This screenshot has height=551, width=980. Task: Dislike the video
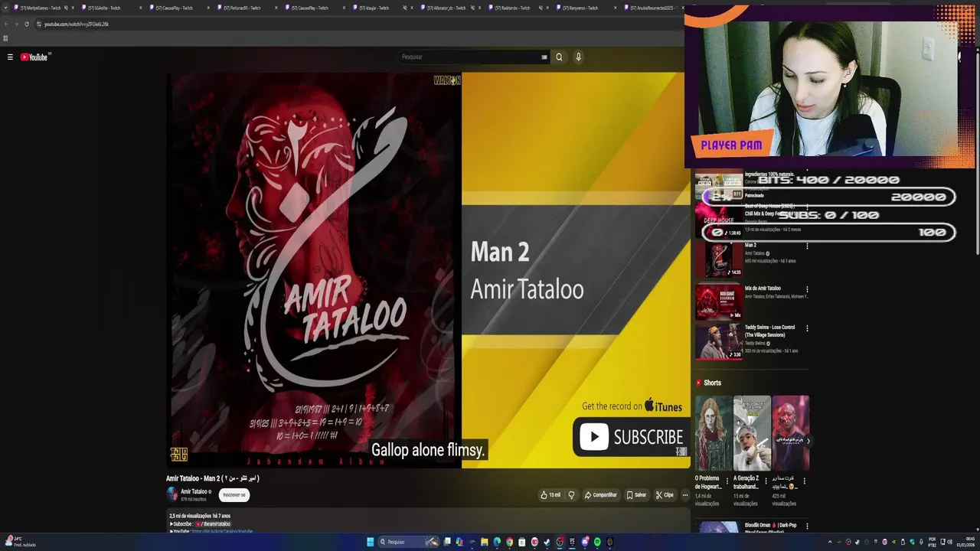tap(571, 495)
